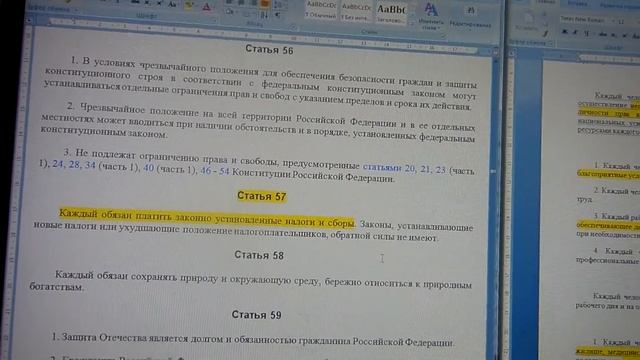Select ruler tab-stop type selector
The image size is (640, 360).
coord(29,20)
